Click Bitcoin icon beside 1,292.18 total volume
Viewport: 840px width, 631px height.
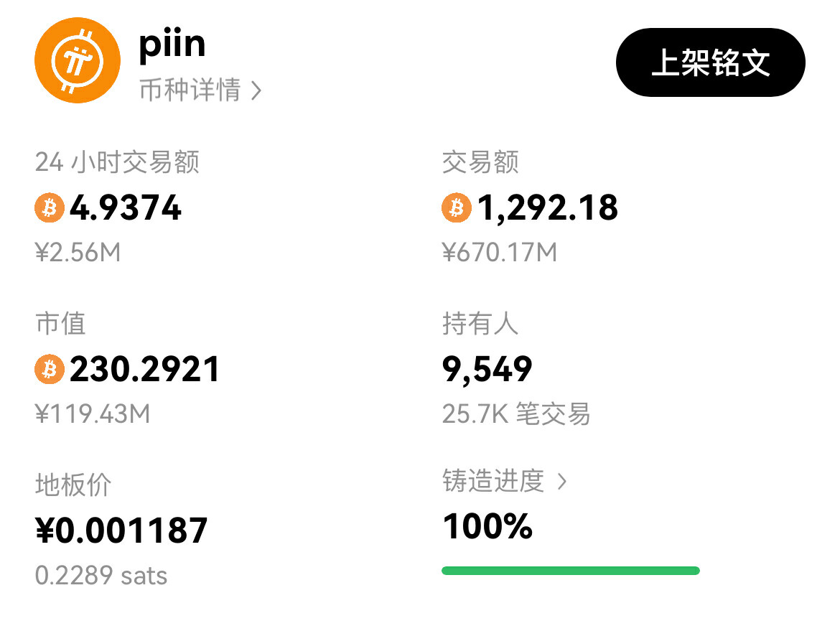(456, 208)
